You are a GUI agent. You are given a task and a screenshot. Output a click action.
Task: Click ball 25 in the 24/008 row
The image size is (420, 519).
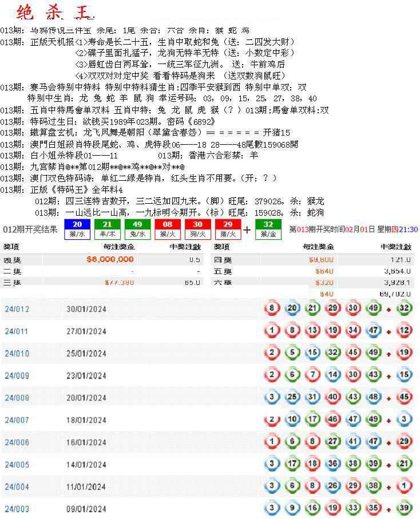click(x=292, y=397)
